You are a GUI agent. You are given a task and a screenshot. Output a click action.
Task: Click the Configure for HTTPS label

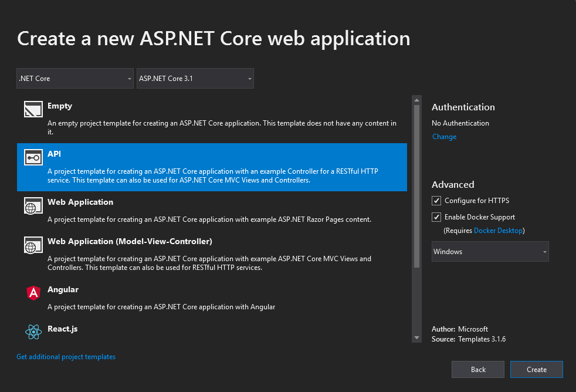click(477, 201)
